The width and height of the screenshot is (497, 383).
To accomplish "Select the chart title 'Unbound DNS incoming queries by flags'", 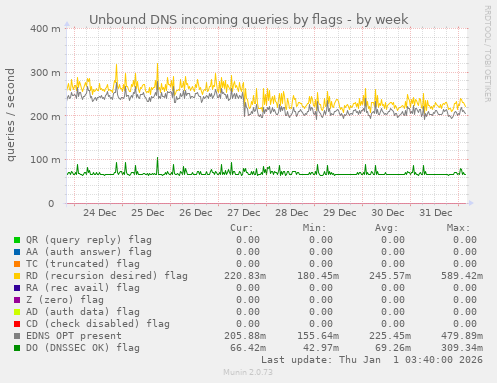I will (x=216, y=20).
